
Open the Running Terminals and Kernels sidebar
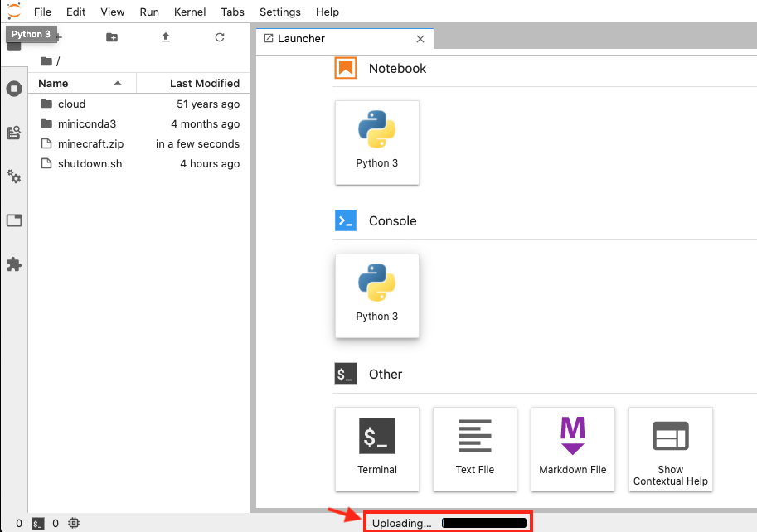pos(14,89)
